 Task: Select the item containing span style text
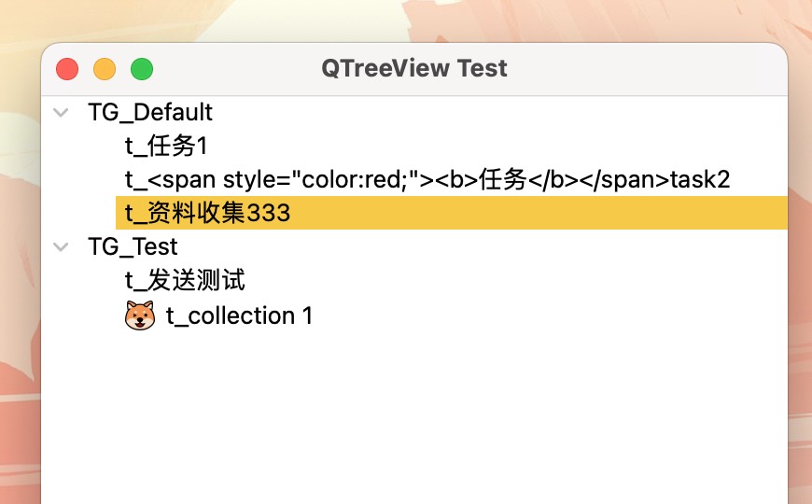tap(427, 180)
